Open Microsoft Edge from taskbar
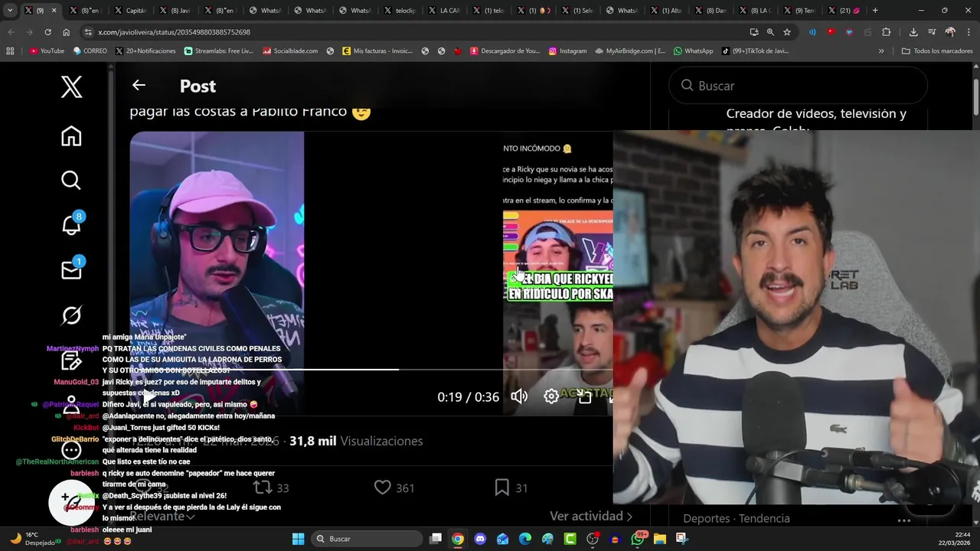 click(524, 539)
